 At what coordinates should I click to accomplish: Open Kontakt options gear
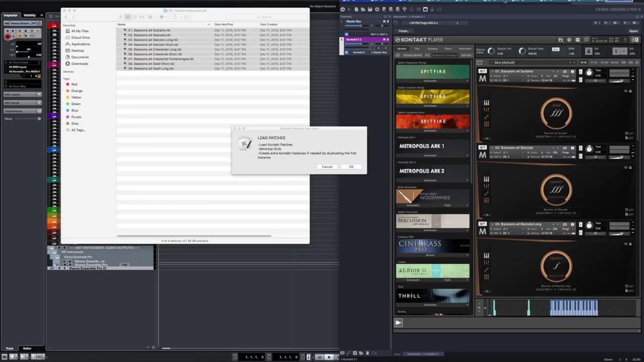pos(569,40)
